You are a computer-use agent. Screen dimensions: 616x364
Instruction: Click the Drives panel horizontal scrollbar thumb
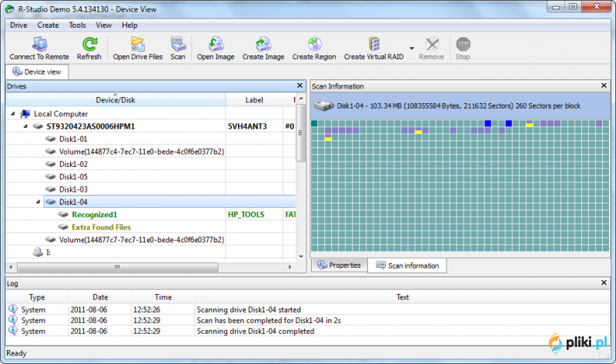click(118, 267)
